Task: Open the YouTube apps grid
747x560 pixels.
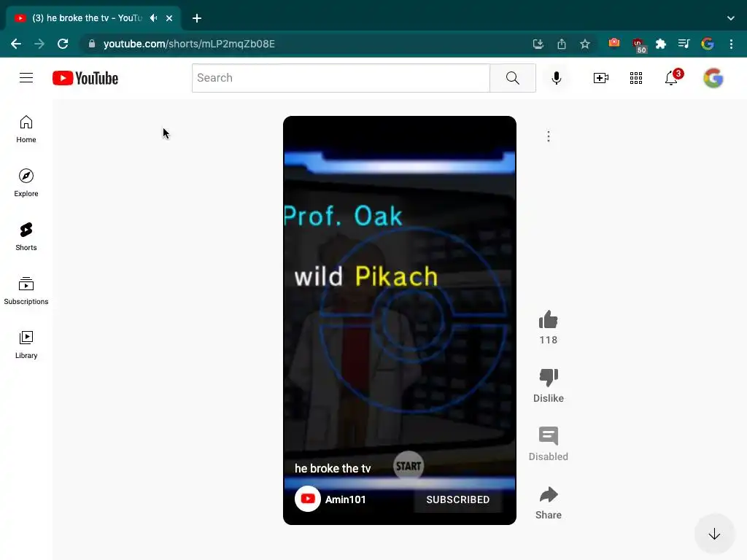Action: pos(636,78)
